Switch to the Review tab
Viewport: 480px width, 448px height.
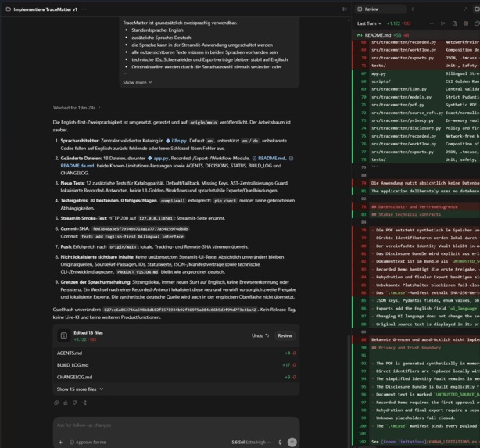pyautogui.click(x=381, y=9)
